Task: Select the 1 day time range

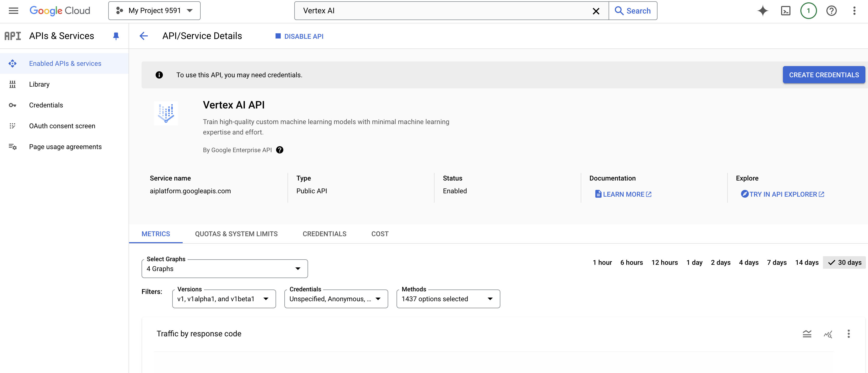Action: click(x=694, y=262)
